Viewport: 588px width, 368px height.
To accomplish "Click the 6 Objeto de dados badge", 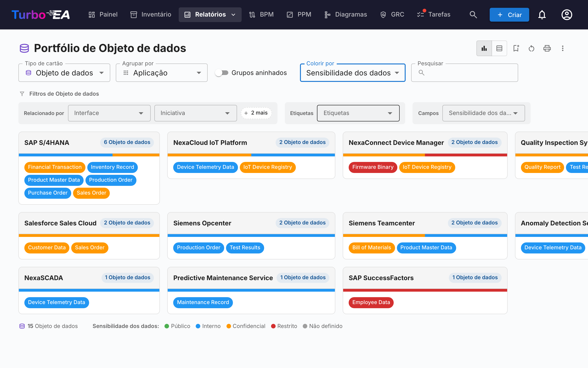I will 127,142.
